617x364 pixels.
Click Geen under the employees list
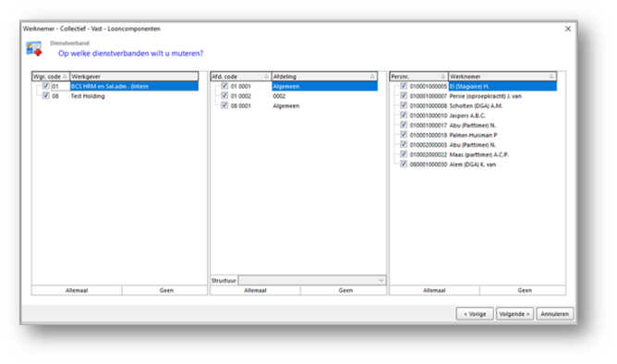pyautogui.click(x=524, y=290)
